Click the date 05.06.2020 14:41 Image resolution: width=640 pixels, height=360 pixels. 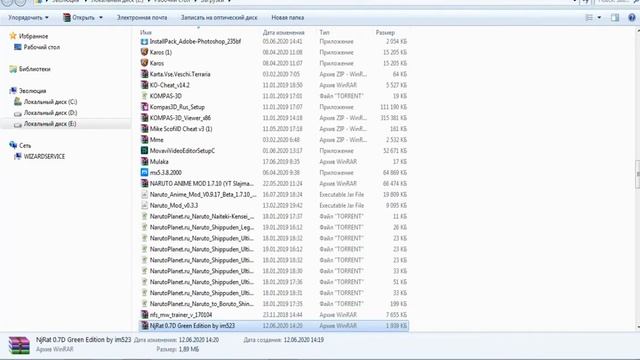(282, 42)
